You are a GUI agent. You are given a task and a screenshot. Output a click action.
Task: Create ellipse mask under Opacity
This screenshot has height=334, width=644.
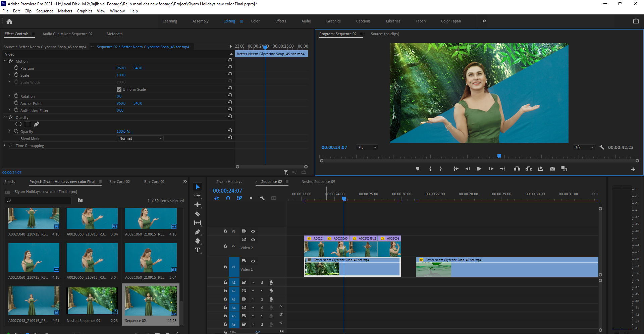[x=18, y=124]
